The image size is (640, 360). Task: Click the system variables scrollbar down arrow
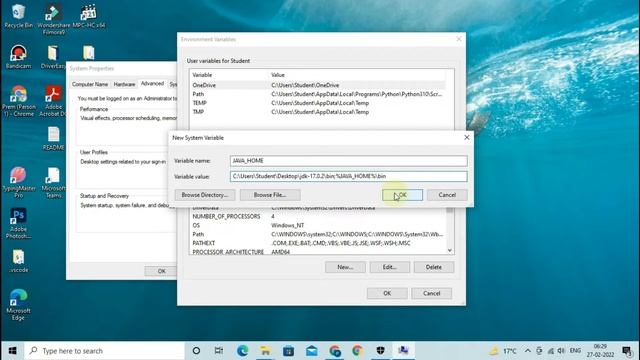(x=450, y=251)
